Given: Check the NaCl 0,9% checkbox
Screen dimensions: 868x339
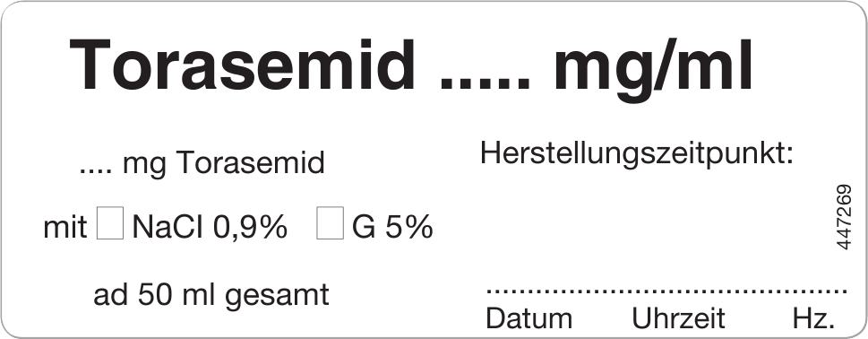Looking at the screenshot, I should click(x=109, y=222).
